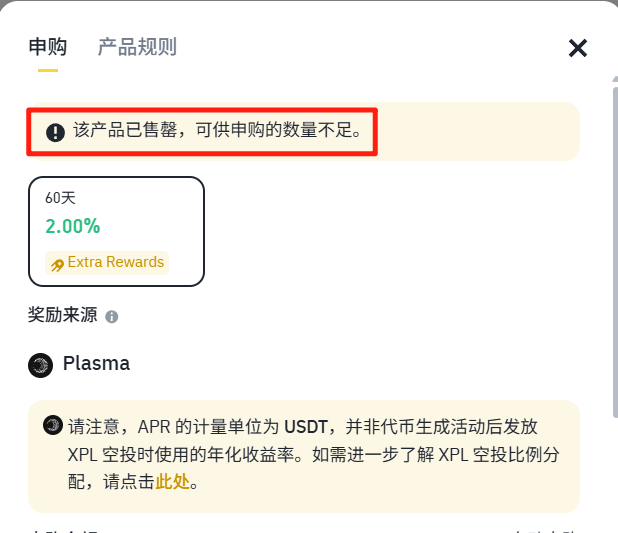
Task: Click the 60天 label in the duration card
Action: (60, 198)
